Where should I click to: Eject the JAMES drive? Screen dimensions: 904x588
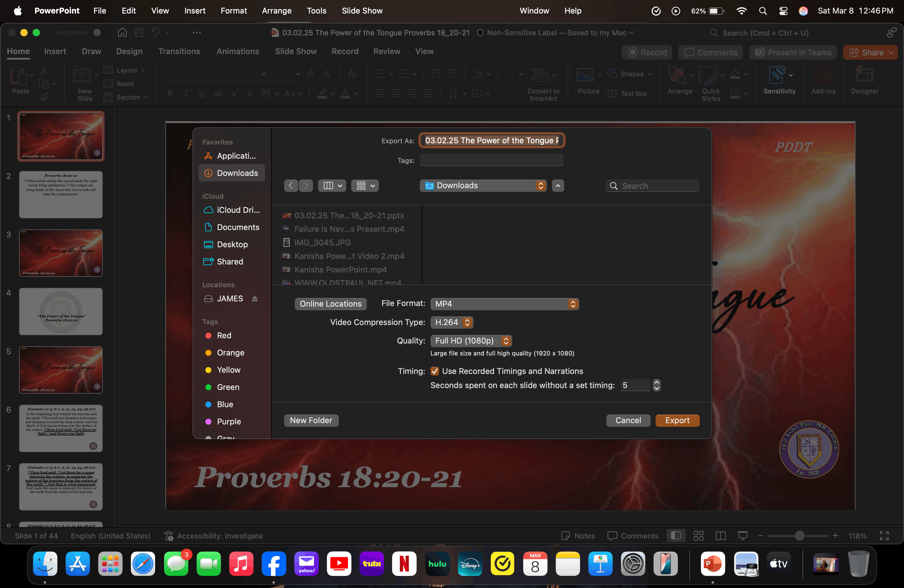[255, 299]
